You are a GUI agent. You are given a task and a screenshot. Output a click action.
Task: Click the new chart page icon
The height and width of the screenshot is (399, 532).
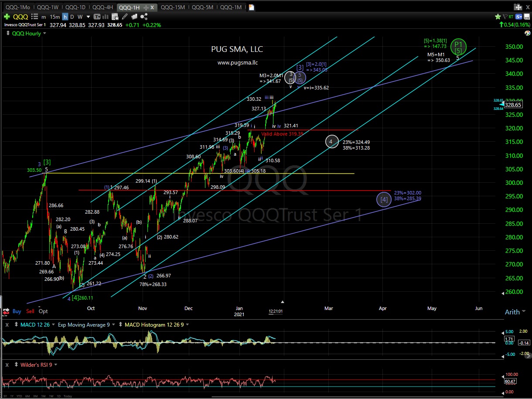(252, 7)
